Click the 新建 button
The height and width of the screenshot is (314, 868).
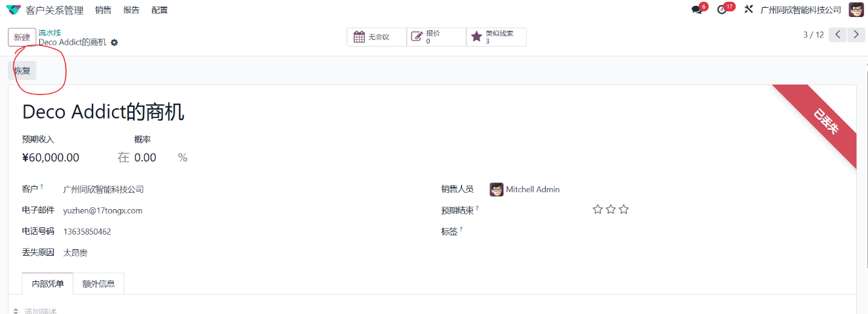coord(22,37)
